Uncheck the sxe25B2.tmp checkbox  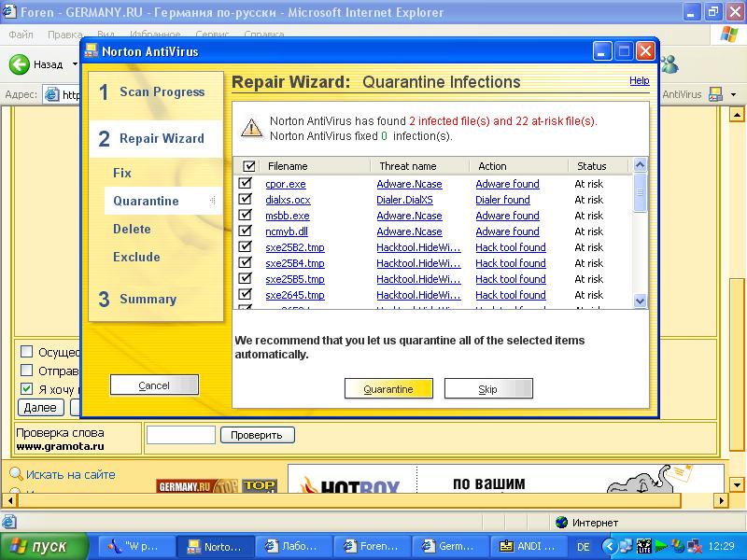click(x=246, y=246)
